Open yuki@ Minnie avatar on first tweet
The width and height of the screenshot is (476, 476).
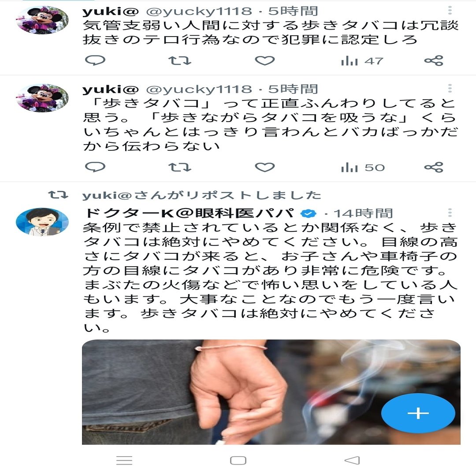coord(42,20)
